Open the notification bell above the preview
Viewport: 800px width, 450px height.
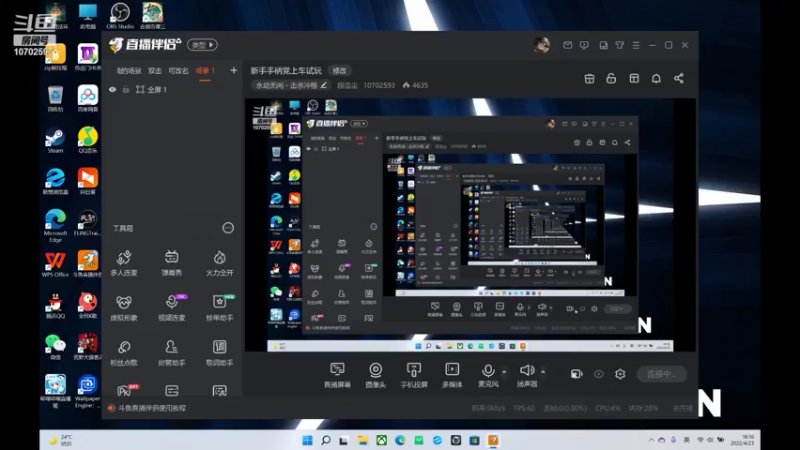pos(656,79)
